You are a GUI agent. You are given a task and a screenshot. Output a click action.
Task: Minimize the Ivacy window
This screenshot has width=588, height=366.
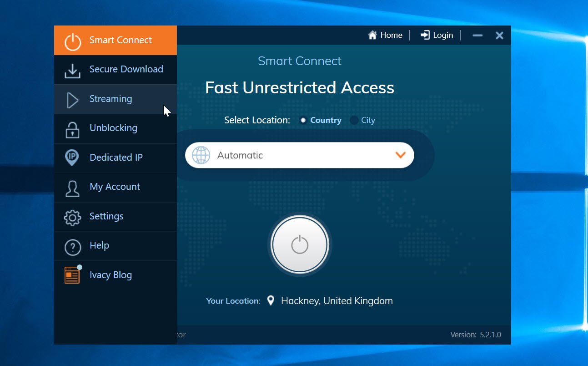[x=477, y=36]
